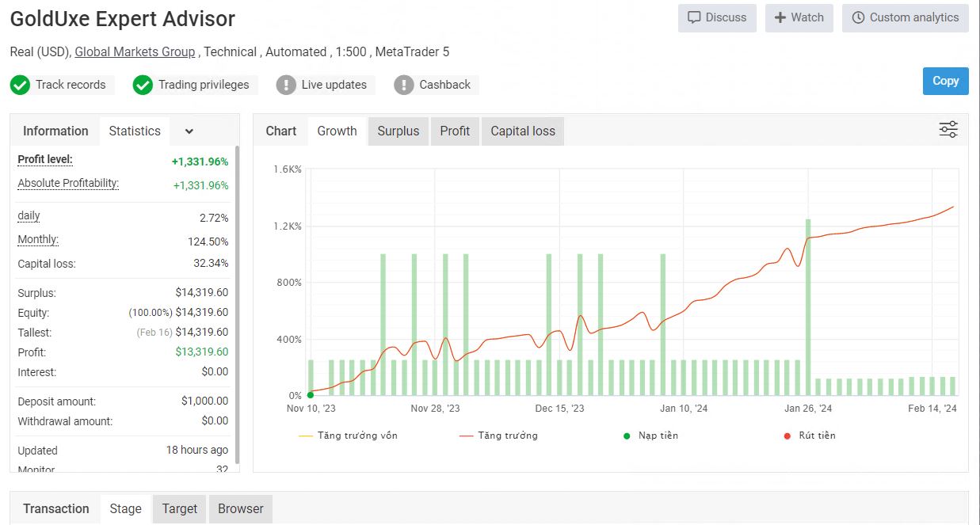Open Custom analytics

click(x=905, y=17)
